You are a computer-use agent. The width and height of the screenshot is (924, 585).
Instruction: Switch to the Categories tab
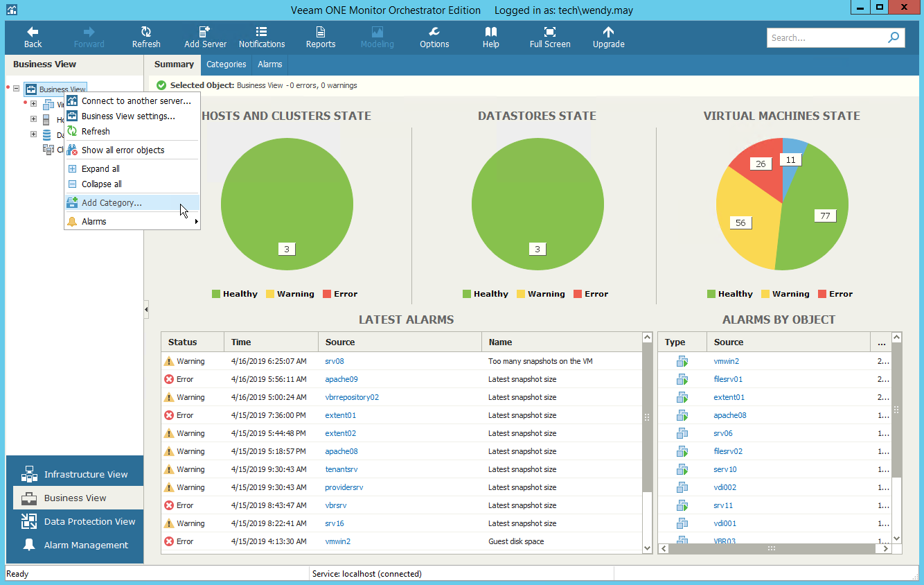pyautogui.click(x=226, y=64)
